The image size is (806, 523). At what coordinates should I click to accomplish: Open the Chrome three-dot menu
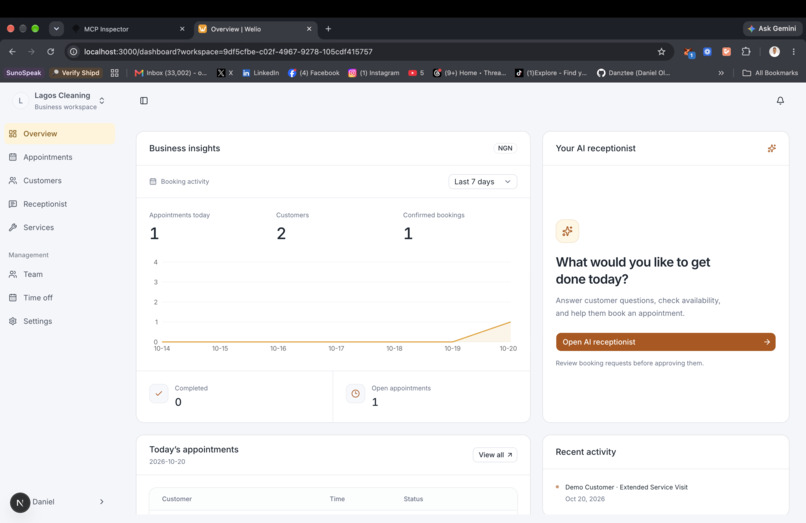pyautogui.click(x=794, y=52)
